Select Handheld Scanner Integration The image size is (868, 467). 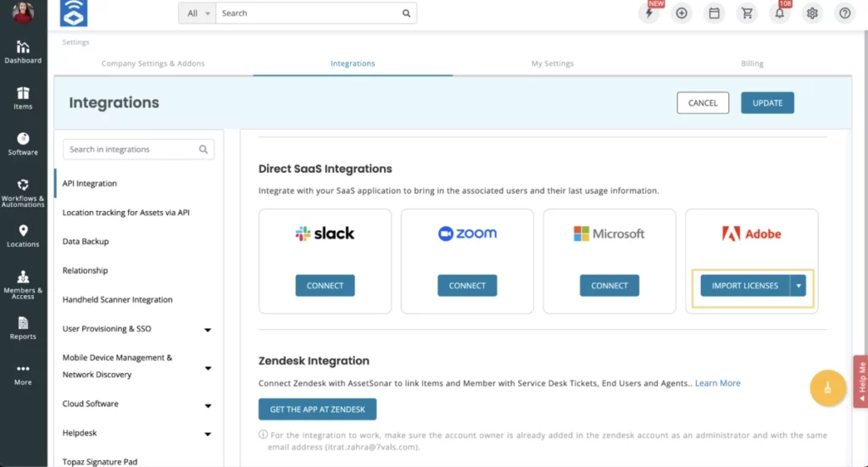[x=117, y=299]
